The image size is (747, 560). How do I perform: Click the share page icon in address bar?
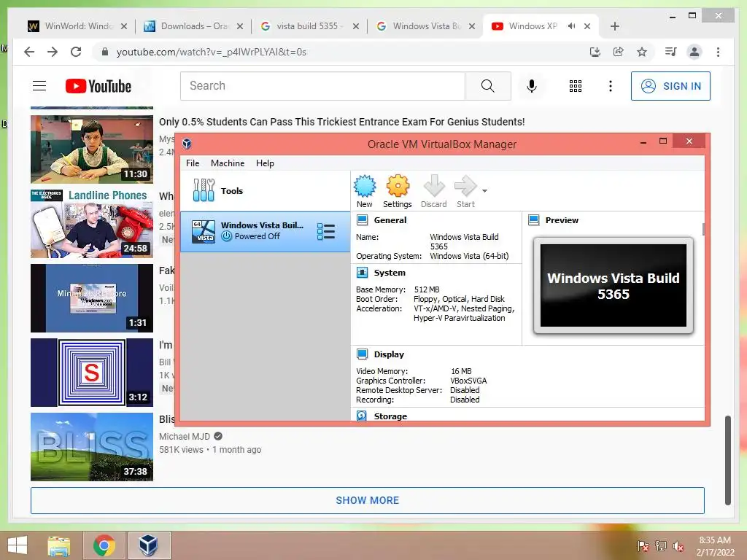(619, 52)
